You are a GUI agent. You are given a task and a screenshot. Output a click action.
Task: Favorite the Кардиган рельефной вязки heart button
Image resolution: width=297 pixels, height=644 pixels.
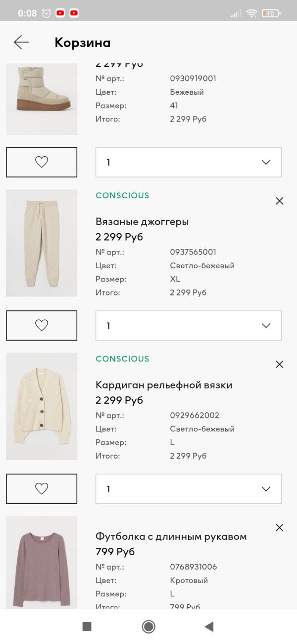(x=42, y=489)
